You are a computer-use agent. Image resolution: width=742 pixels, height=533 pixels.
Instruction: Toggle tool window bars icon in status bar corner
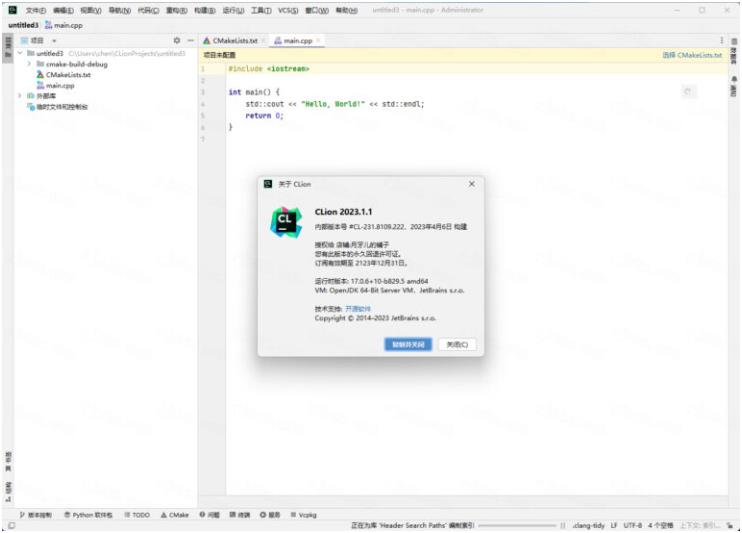[11, 525]
